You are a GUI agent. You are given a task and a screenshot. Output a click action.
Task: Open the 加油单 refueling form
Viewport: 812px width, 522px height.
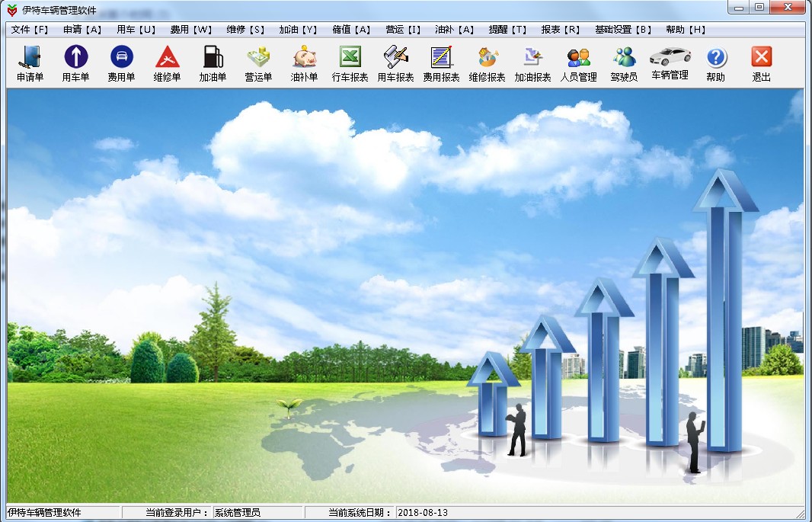213,62
